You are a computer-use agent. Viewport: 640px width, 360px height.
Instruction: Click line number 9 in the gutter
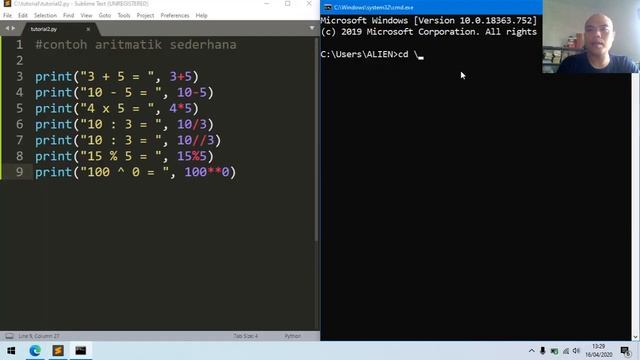pyautogui.click(x=20, y=172)
